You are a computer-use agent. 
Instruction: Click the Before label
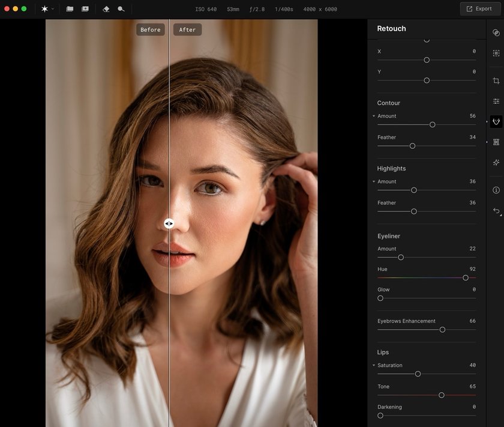[x=151, y=29]
